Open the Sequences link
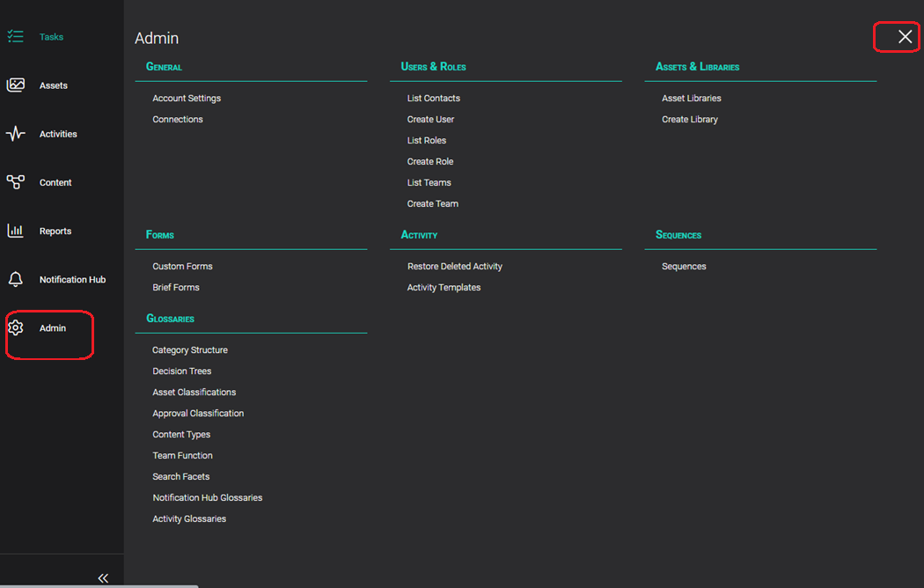The width and height of the screenshot is (924, 588). (x=684, y=267)
